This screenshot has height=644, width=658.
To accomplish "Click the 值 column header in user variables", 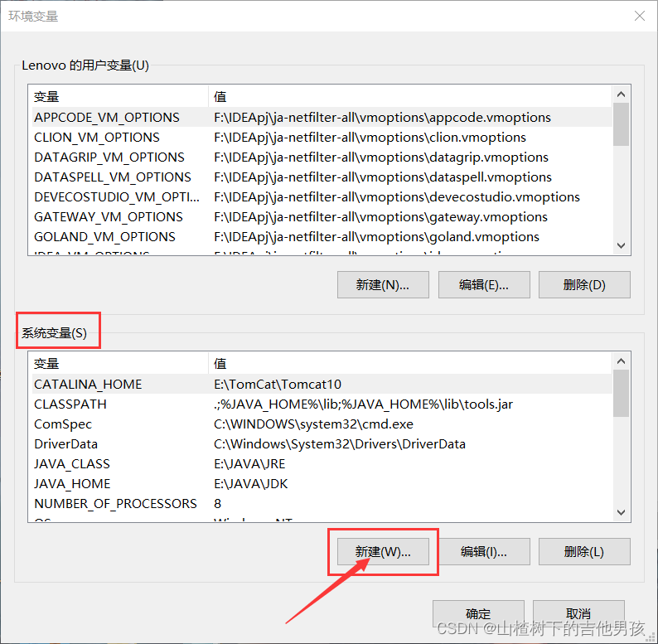I will tap(410, 96).
